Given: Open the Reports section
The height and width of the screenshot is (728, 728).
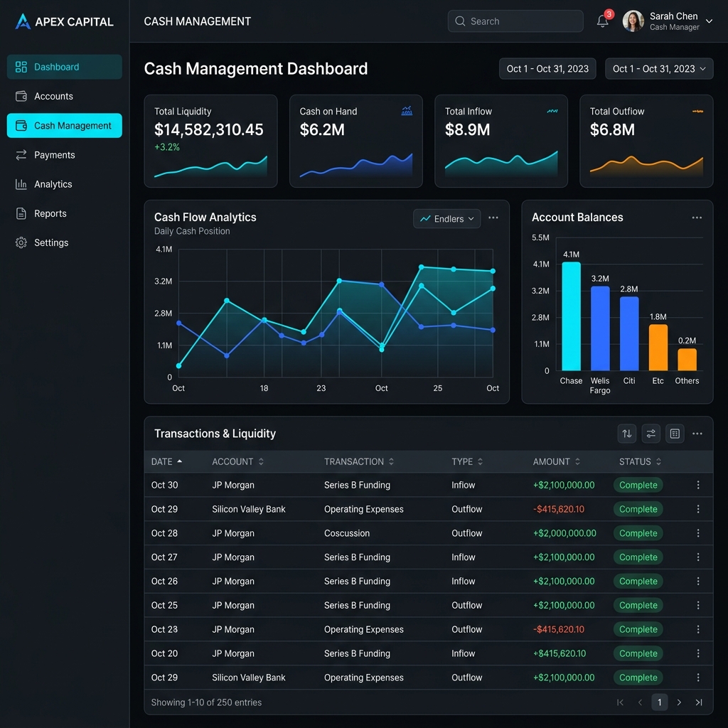Looking at the screenshot, I should click(51, 213).
